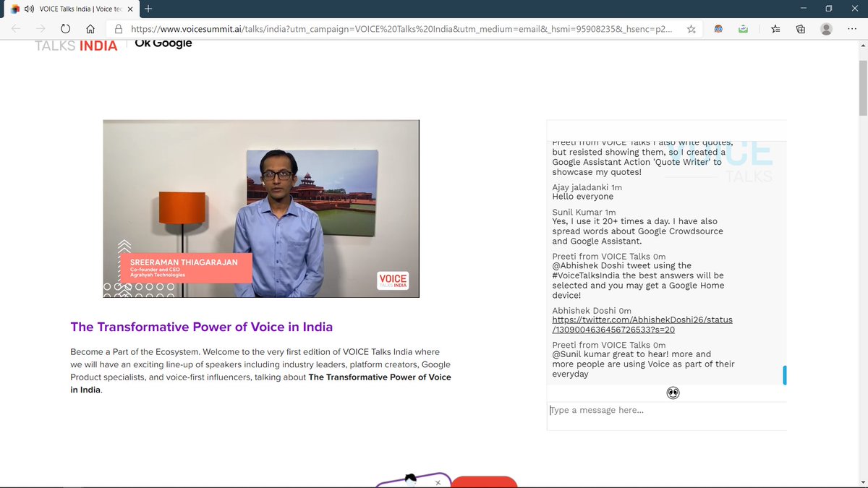868x488 pixels.
Task: Refresh the VOICE Talks India page
Action: (65, 29)
